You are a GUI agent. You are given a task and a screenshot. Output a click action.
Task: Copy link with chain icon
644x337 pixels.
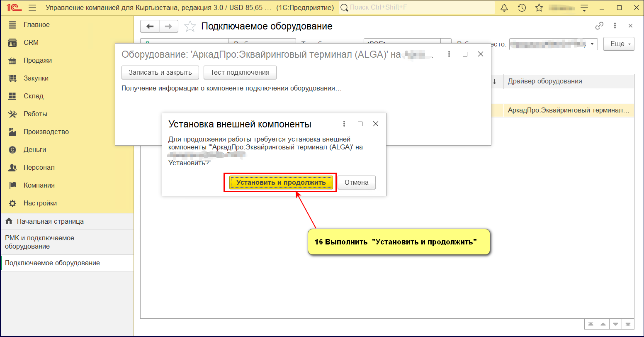pos(599,26)
